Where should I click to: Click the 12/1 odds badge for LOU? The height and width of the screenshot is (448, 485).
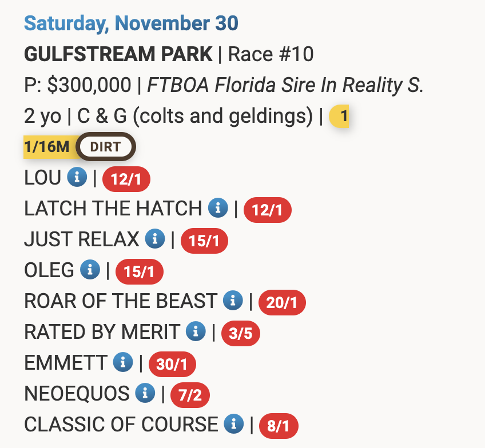pyautogui.click(x=126, y=179)
